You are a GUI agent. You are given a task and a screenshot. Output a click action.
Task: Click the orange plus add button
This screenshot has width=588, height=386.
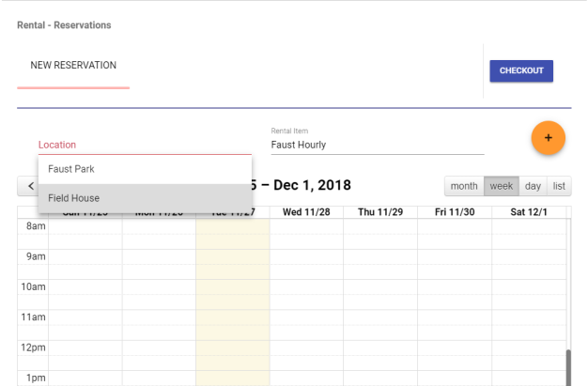[x=549, y=138]
